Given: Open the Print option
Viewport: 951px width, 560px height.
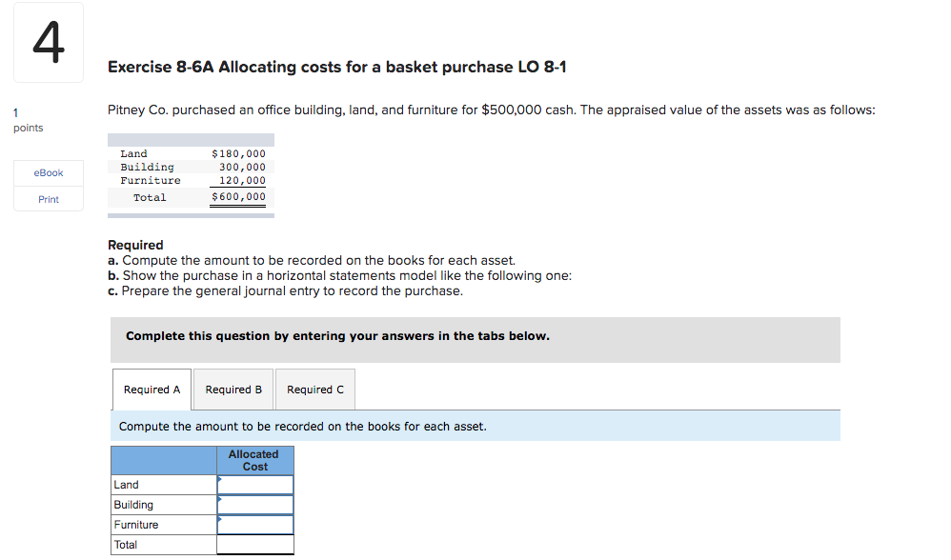Looking at the screenshot, I should pyautogui.click(x=48, y=198).
